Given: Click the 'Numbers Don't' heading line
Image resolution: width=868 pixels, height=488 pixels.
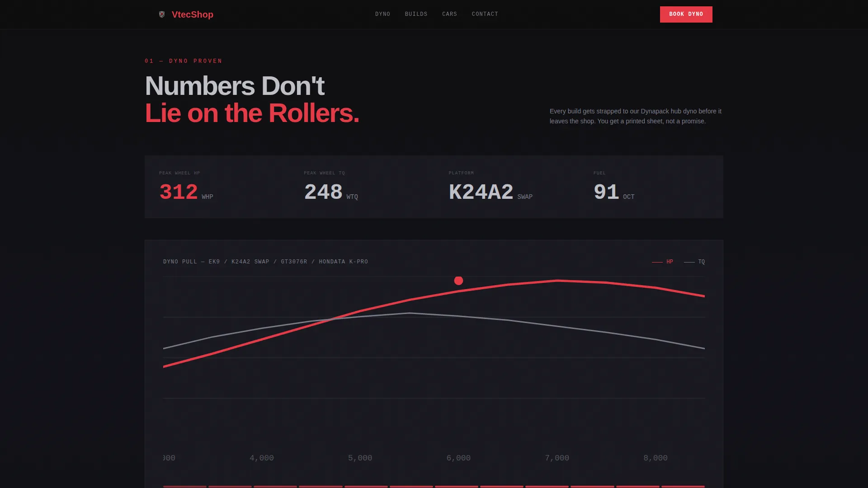Looking at the screenshot, I should click(235, 86).
